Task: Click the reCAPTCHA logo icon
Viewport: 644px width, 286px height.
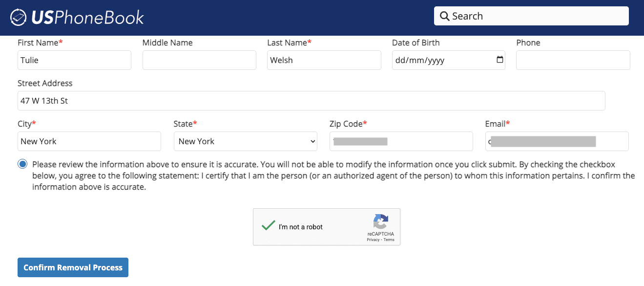Action: pos(381,221)
